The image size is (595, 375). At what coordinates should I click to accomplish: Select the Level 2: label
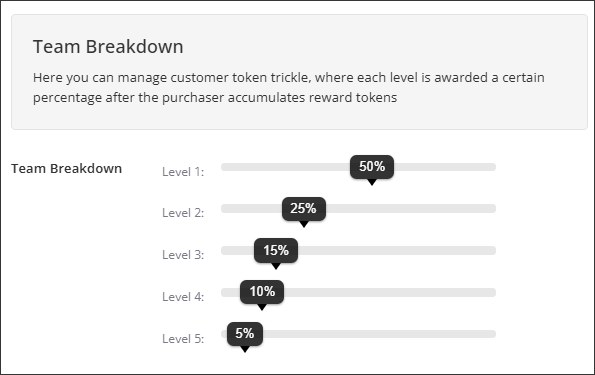[183, 213]
